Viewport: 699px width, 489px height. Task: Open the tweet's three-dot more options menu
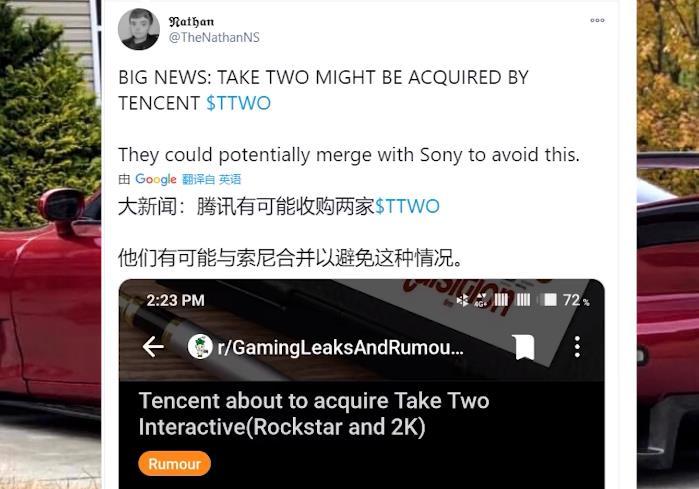597,21
